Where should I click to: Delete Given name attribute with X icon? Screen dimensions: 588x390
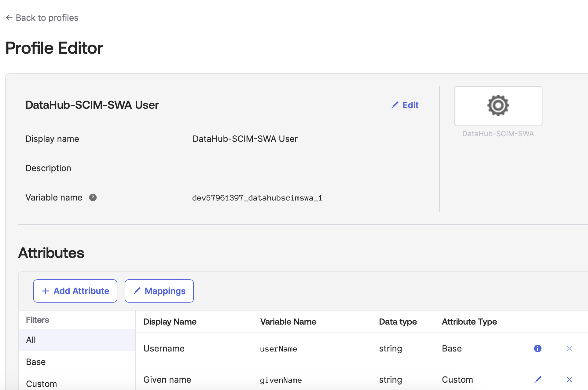tap(569, 380)
